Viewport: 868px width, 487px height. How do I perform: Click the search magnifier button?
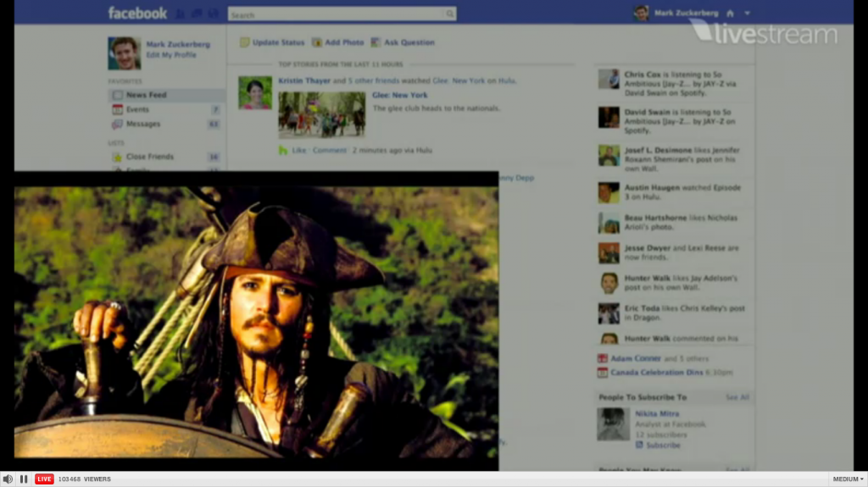449,14
